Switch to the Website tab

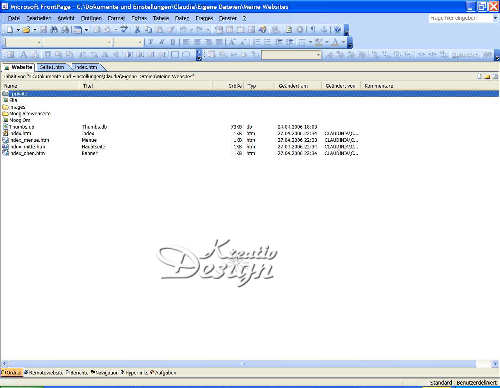19,67
